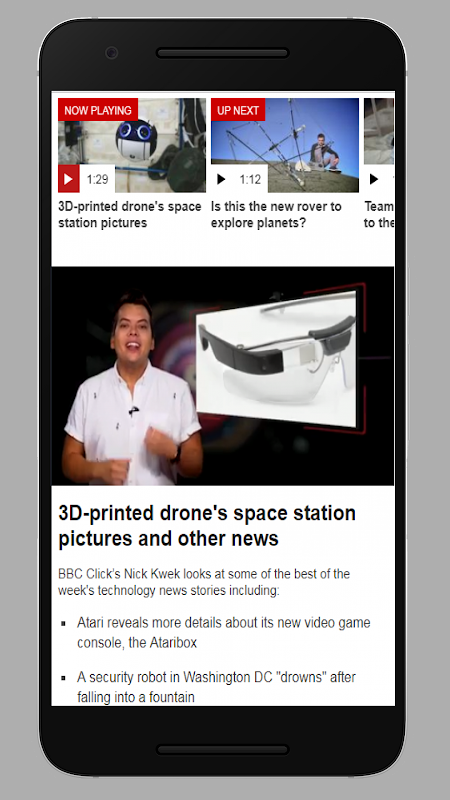The height and width of the screenshot is (800, 450).
Task: Click the security robot 'drowns' bullet item
Action: (216, 687)
